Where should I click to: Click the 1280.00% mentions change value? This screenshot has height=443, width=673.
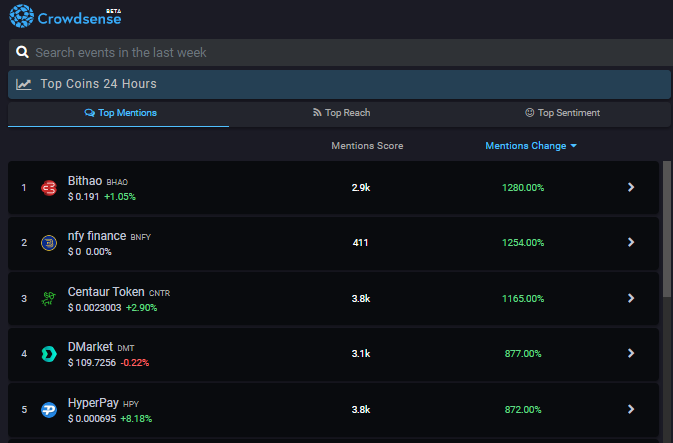pyautogui.click(x=523, y=188)
